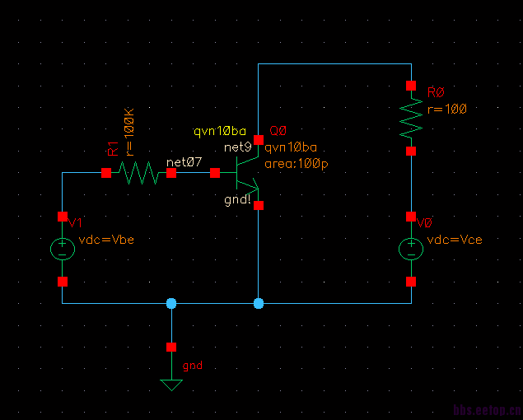Click the red gnd label near ground
The width and height of the screenshot is (523, 420).
(x=193, y=366)
